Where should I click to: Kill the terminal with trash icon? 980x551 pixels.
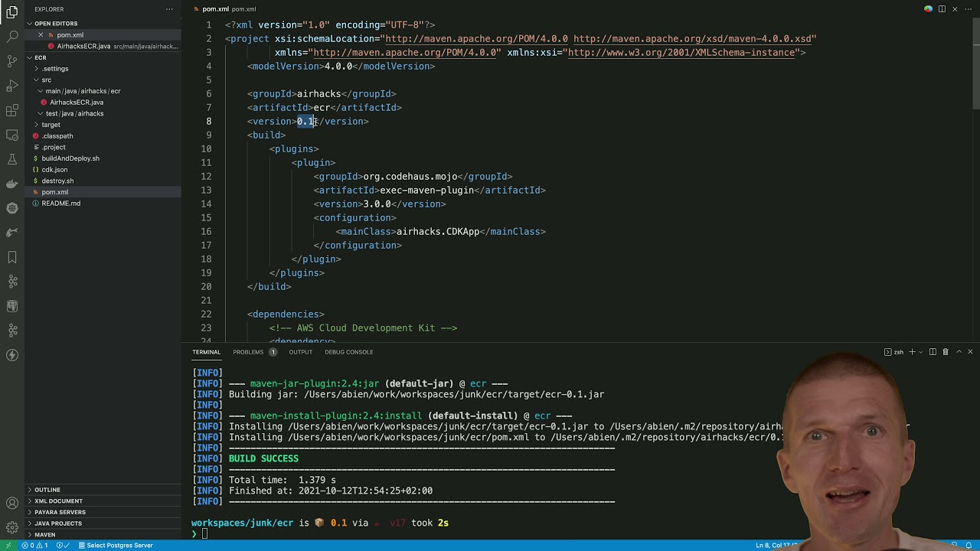click(x=946, y=352)
